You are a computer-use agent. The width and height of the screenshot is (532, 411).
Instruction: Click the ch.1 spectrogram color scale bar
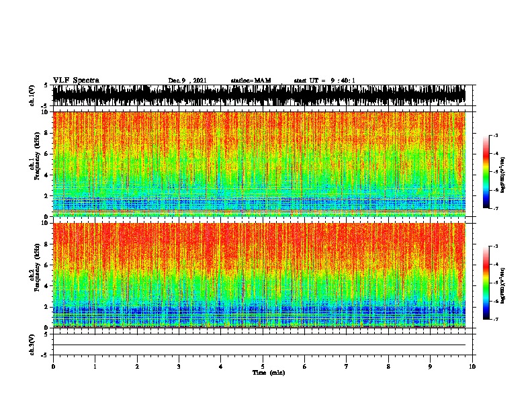(486, 172)
